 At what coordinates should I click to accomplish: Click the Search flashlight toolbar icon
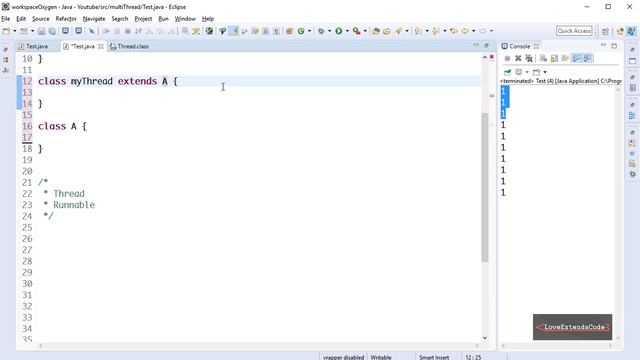click(398, 31)
